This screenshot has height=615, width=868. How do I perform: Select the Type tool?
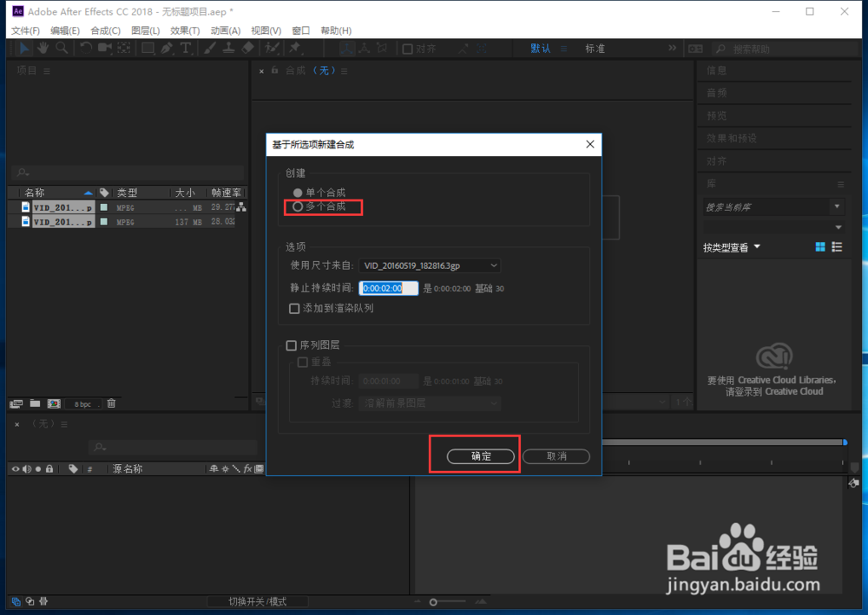[x=184, y=48]
